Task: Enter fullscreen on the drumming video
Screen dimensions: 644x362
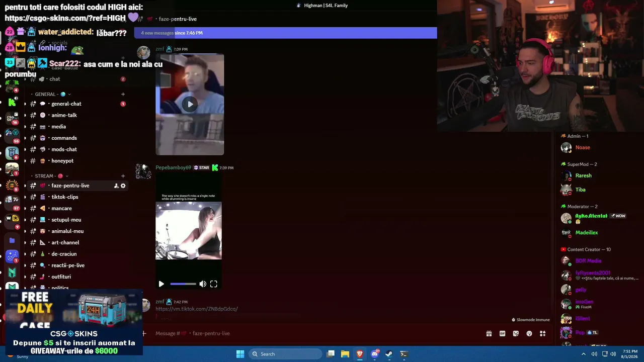Action: tap(214, 284)
